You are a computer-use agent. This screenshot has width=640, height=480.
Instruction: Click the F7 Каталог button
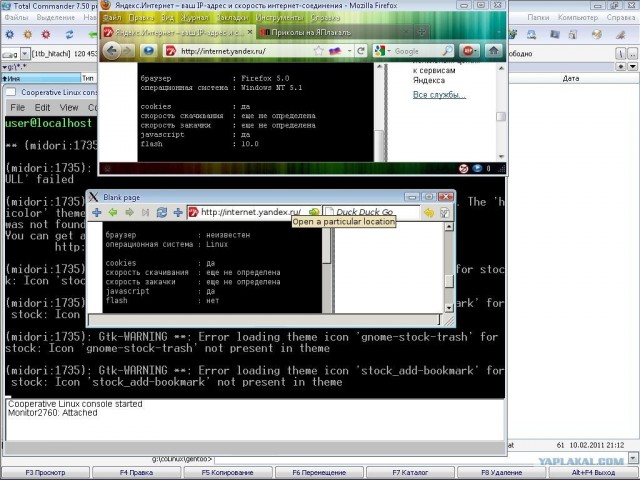click(x=410, y=472)
